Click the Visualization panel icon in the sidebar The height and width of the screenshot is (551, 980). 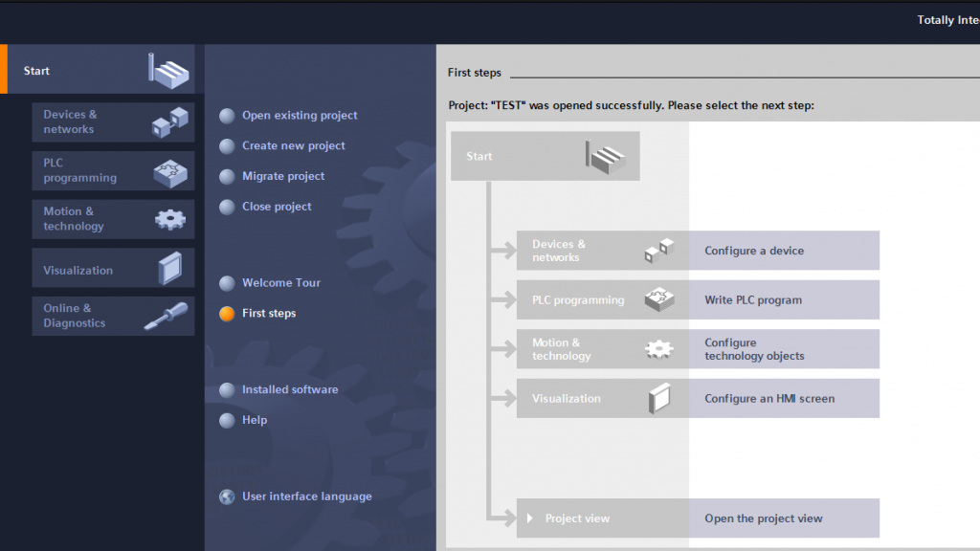170,268
